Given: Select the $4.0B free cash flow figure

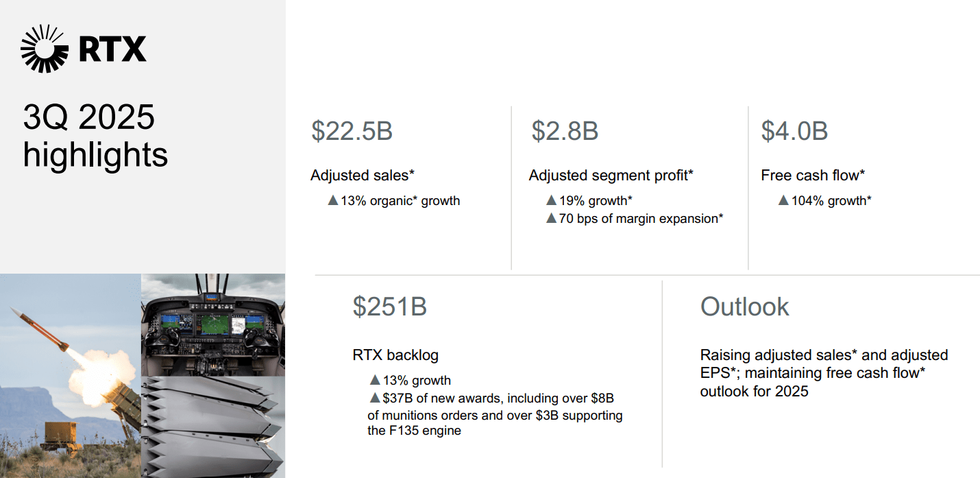Looking at the screenshot, I should click(x=794, y=131).
